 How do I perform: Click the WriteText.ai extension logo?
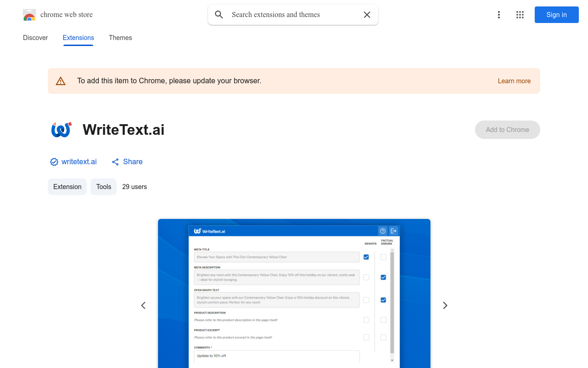(x=61, y=130)
